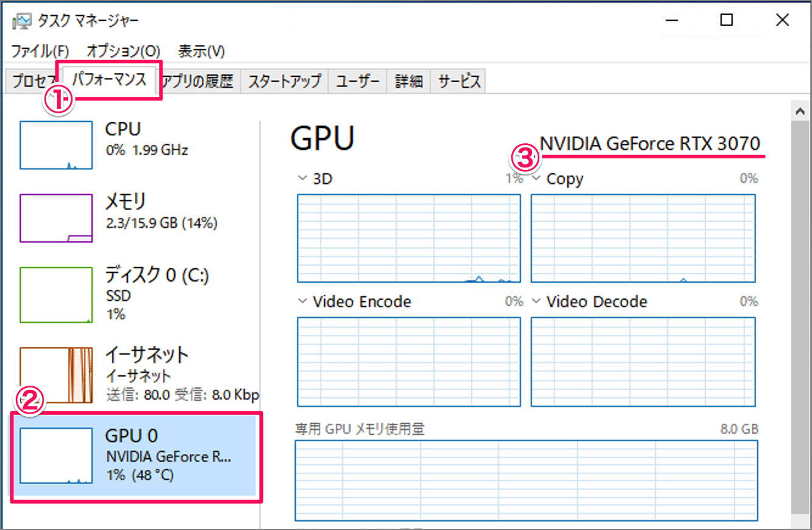
Task: Switch to the アプリの履歴 tab
Action: (198, 82)
